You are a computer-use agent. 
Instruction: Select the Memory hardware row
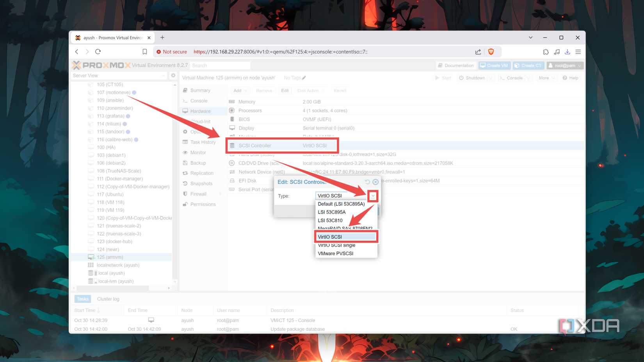(x=406, y=102)
